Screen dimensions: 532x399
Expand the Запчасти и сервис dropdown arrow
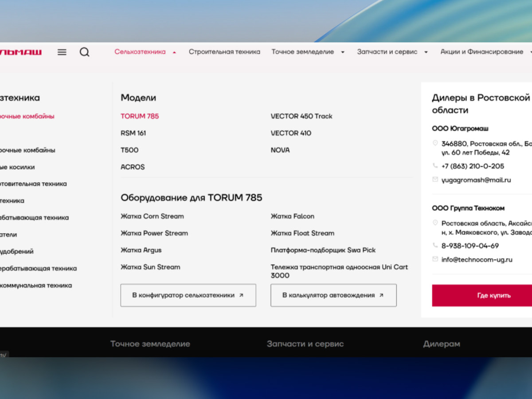(426, 52)
